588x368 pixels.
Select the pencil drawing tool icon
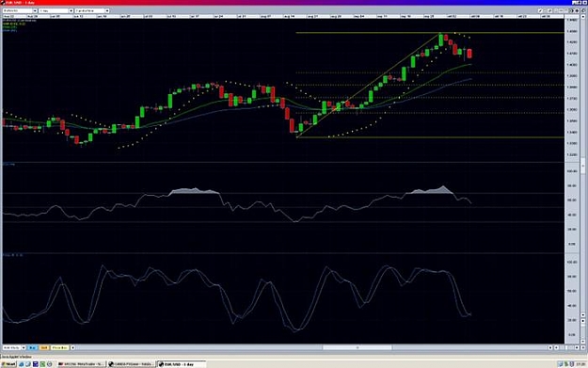point(541,11)
